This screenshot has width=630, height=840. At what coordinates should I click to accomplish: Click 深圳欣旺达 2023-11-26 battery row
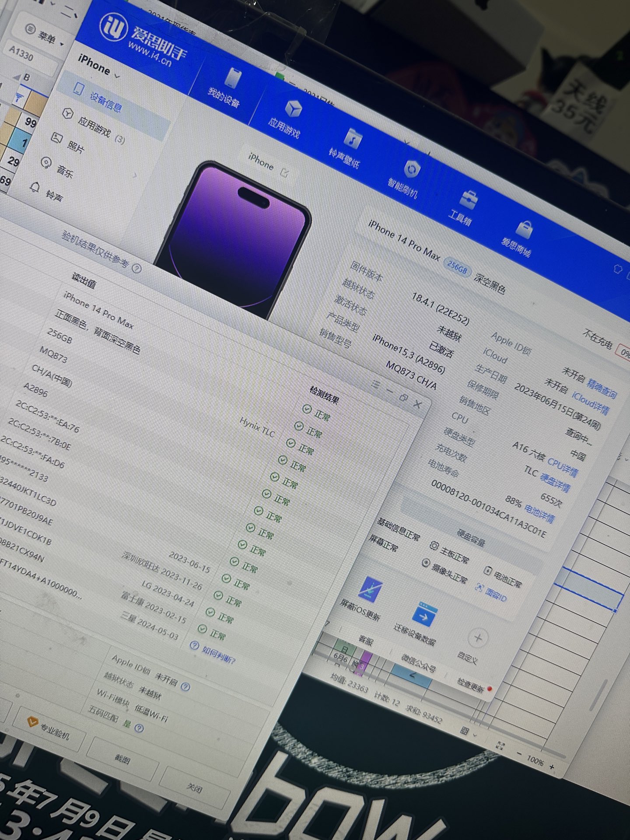[x=162, y=571]
